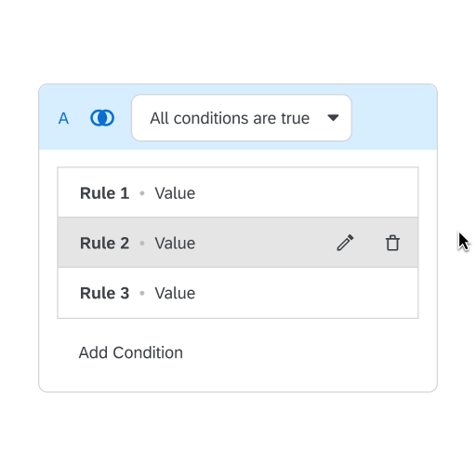This screenshot has width=476, height=476.
Task: Click the Value text in Rule 3
Action: pyautogui.click(x=175, y=293)
